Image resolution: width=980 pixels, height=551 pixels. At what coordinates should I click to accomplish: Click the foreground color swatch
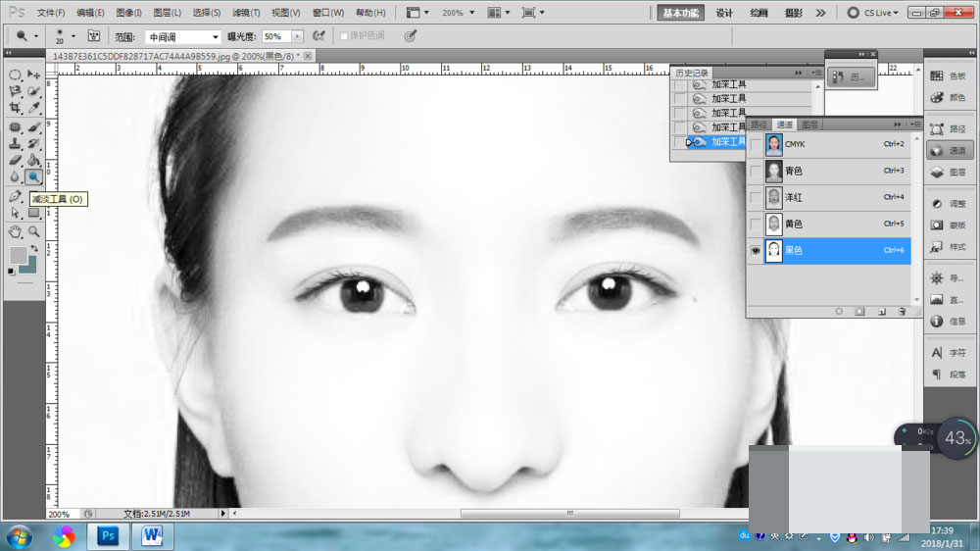tap(18, 255)
